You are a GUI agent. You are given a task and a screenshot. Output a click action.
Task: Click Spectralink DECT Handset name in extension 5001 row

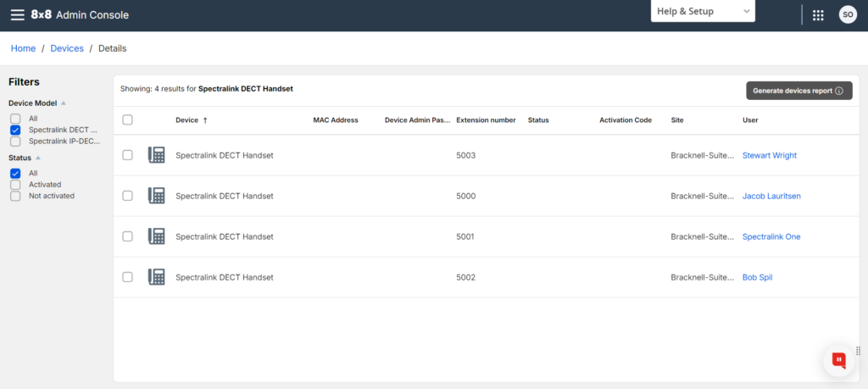coord(224,236)
